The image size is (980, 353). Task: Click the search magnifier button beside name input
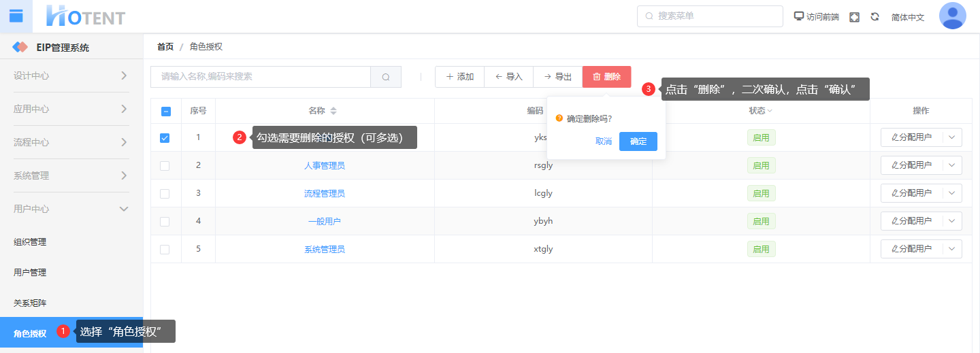tap(386, 77)
